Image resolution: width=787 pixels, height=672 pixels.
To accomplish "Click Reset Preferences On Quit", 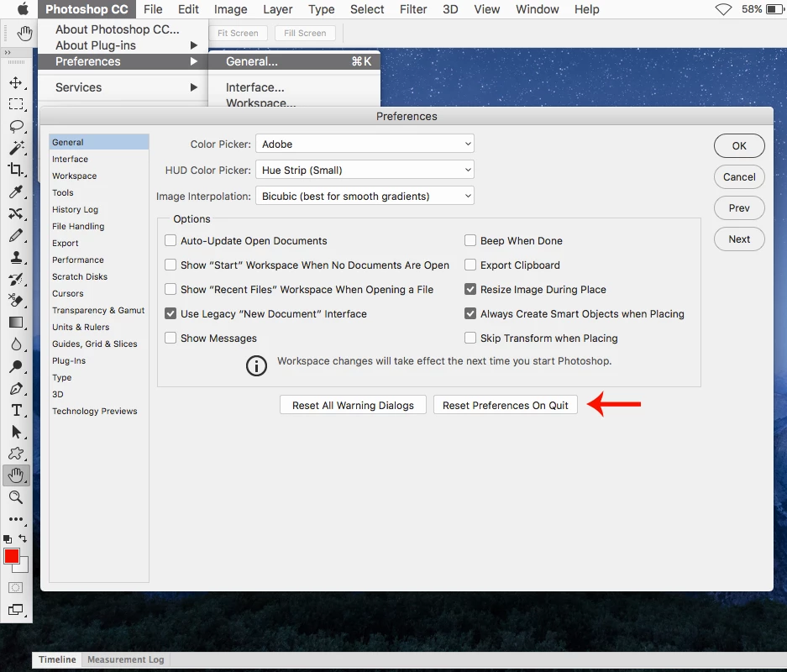I will (x=506, y=405).
